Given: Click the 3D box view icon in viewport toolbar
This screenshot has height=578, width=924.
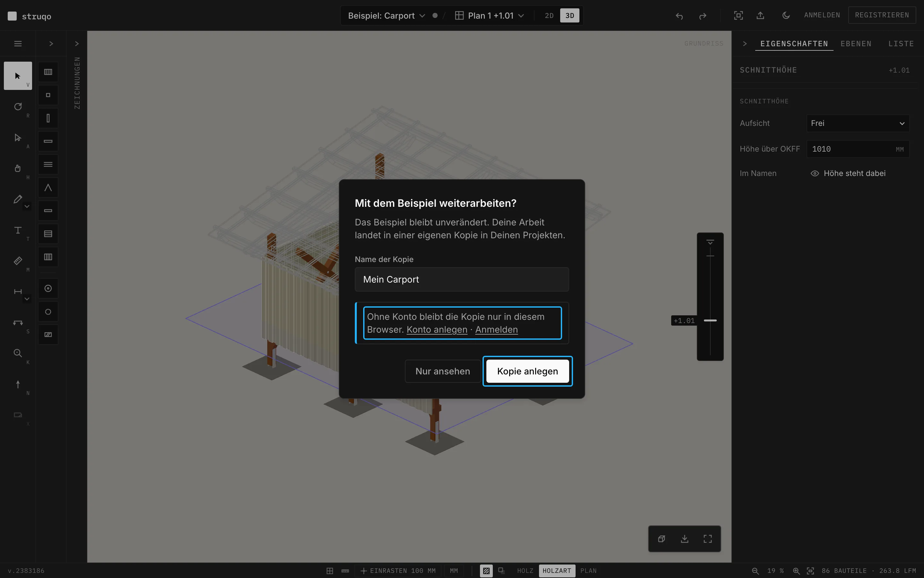Looking at the screenshot, I should pyautogui.click(x=662, y=539).
